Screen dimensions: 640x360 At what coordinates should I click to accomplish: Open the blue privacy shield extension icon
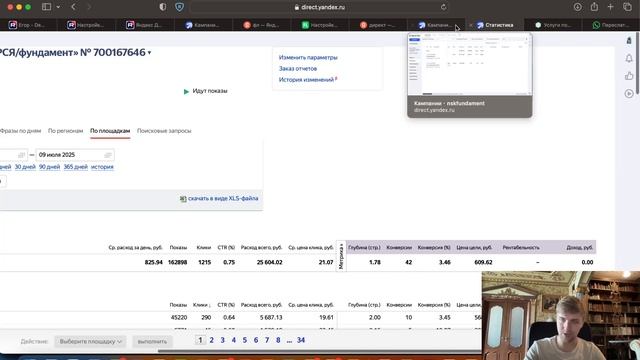point(179,7)
